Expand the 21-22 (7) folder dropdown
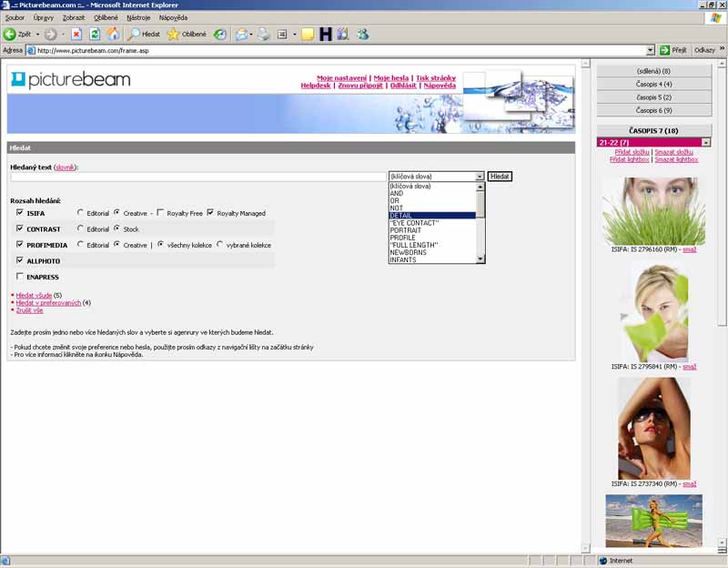 pos(706,143)
